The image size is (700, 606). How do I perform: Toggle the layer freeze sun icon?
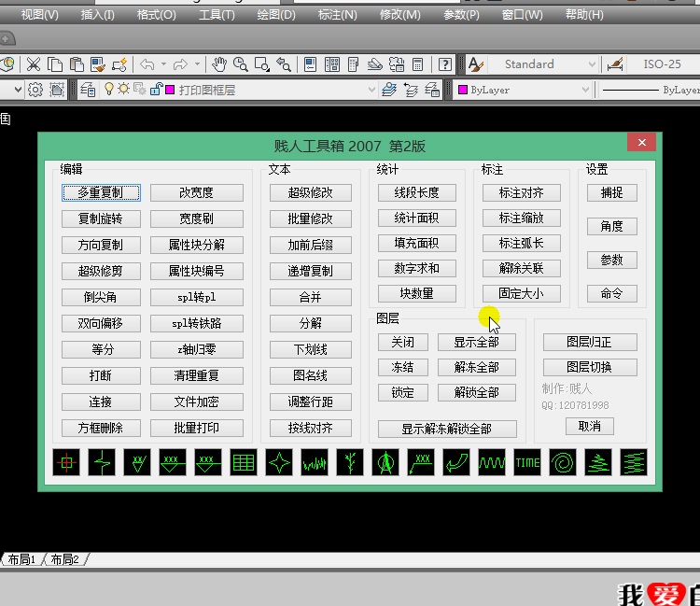coord(123,89)
